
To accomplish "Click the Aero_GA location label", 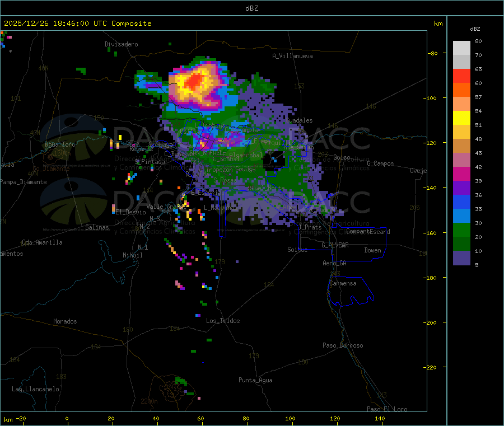I will click(x=335, y=263).
